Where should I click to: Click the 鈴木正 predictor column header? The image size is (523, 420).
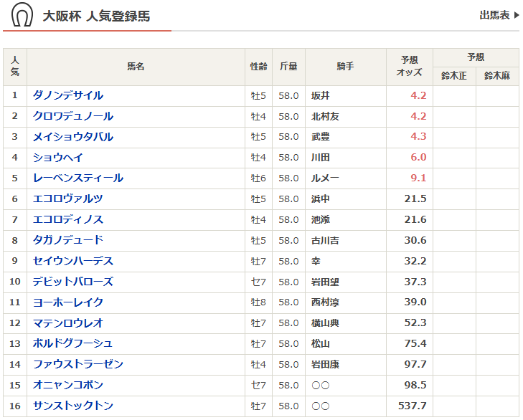pyautogui.click(x=454, y=76)
